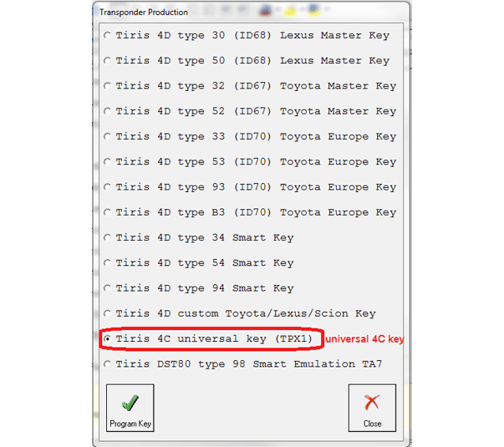Choose Tiris 4D type 53 Toyota Europe Key
Viewport: 504px width, 447px height.
(107, 162)
